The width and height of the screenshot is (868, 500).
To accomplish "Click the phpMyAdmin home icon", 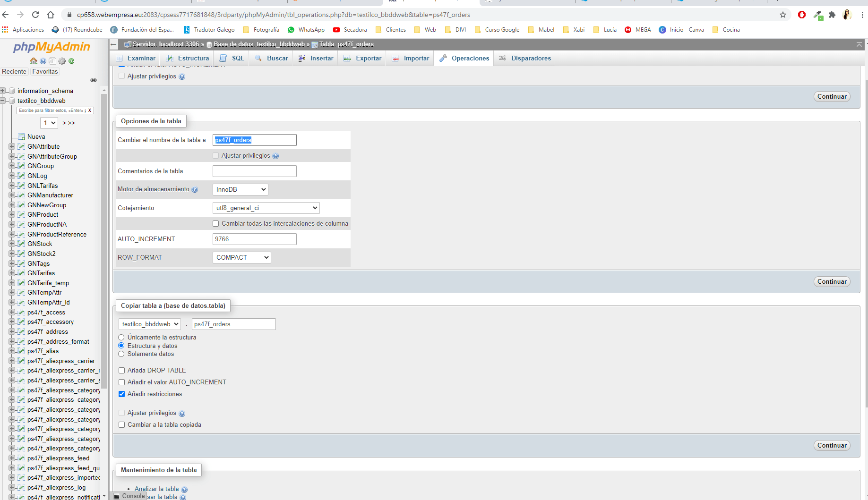I will click(34, 61).
